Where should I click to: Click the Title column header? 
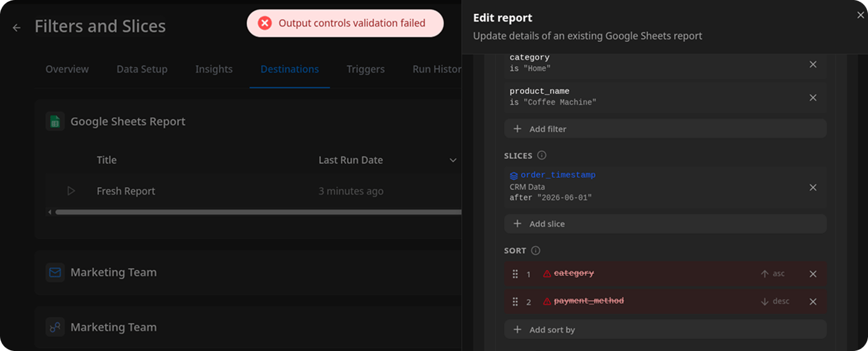click(x=107, y=160)
